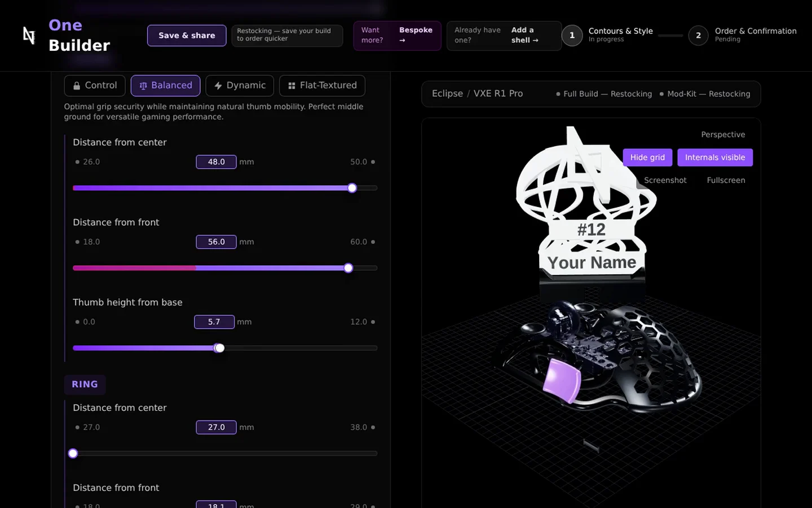Click step 2 Order & Confirmation circle

click(x=698, y=36)
